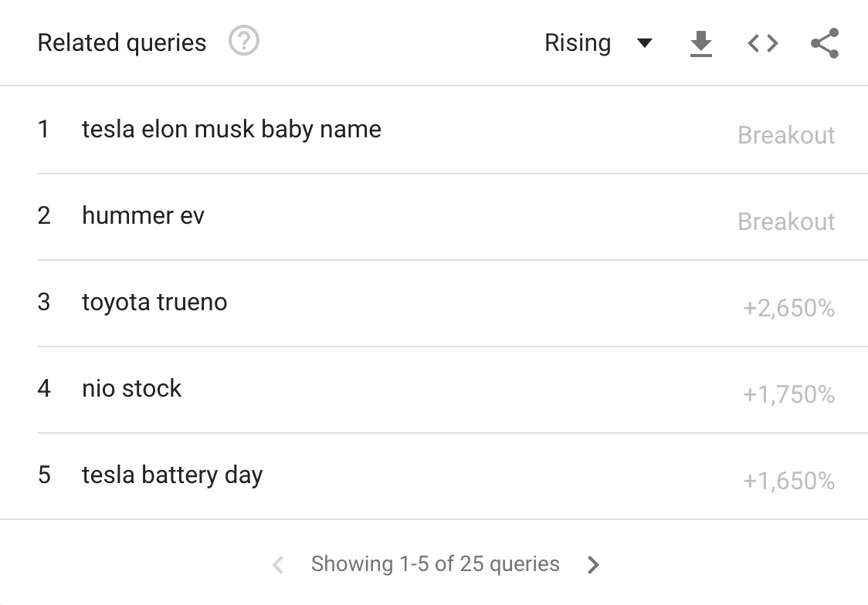This screenshot has width=868, height=605.
Task: Click the Showing 1-5 of 25 queries text
Action: tap(435, 564)
